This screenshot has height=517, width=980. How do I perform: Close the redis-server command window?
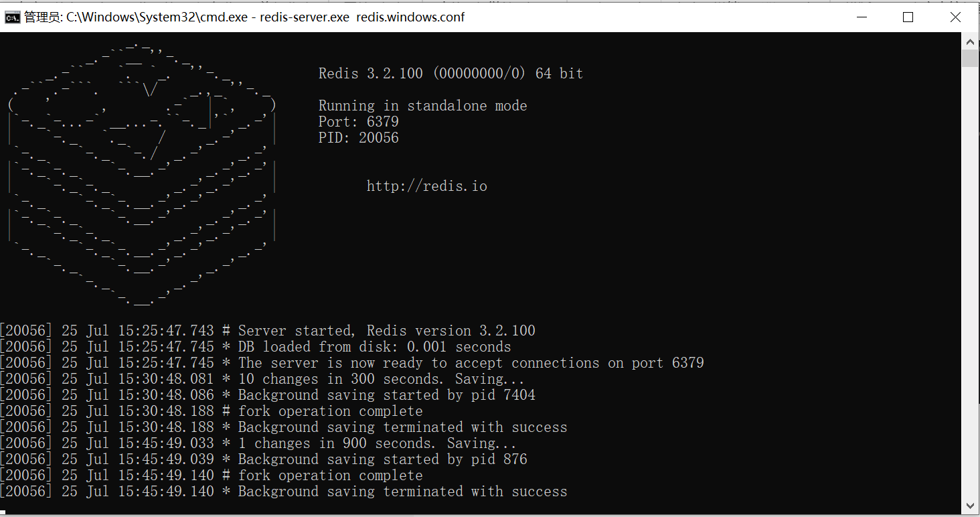click(955, 17)
